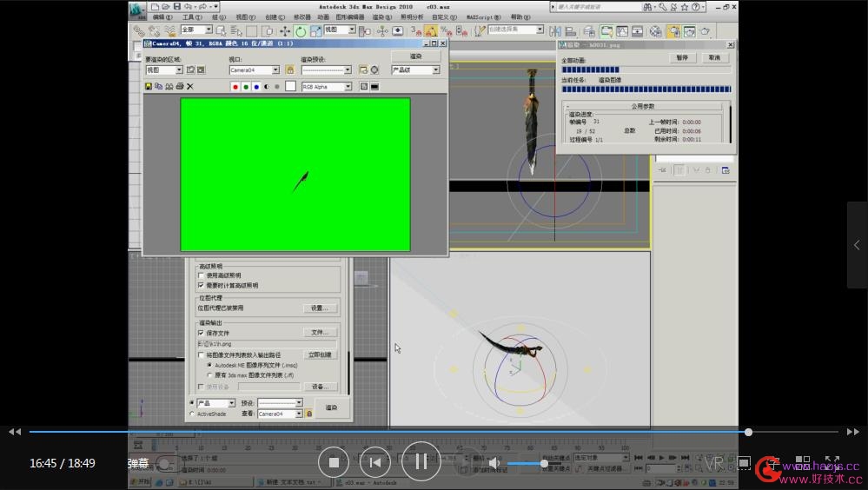Open the 编辑 menu
868x490 pixels.
(x=162, y=17)
